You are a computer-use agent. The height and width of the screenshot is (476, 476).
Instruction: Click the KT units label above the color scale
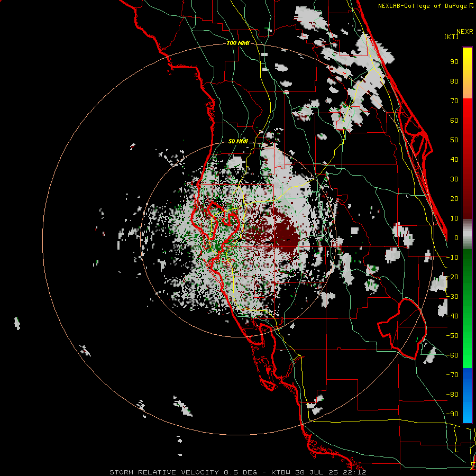click(x=451, y=36)
